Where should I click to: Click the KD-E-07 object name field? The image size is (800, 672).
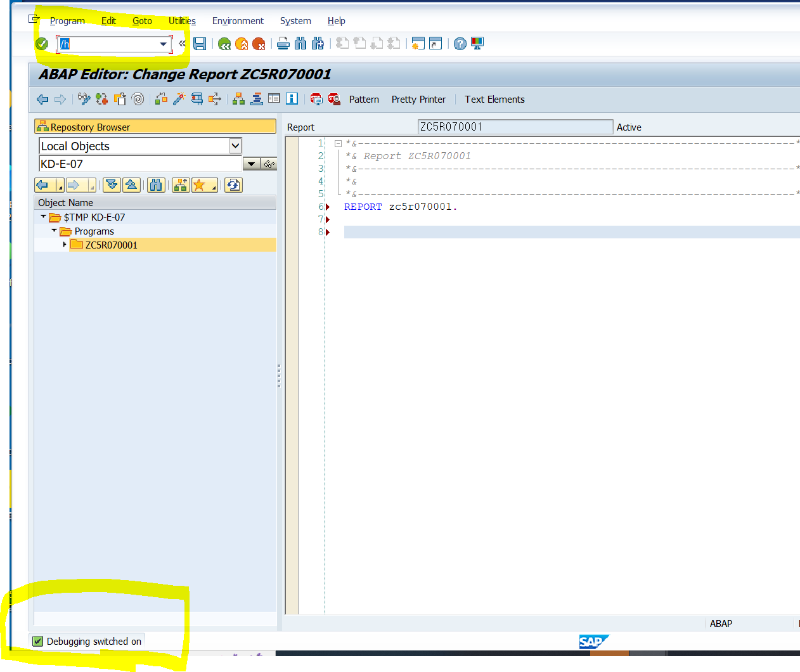point(141,164)
